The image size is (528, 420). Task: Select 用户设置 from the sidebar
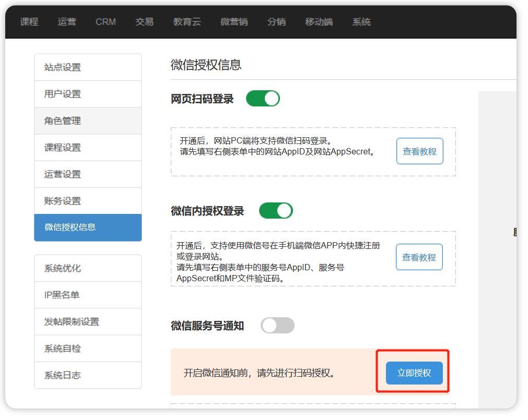click(88, 94)
